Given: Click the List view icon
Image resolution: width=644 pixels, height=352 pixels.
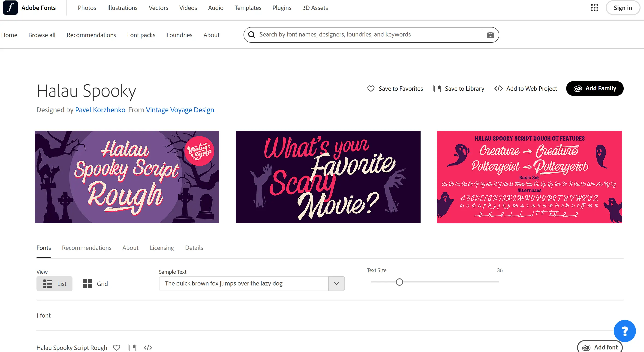Looking at the screenshot, I should 48,284.
